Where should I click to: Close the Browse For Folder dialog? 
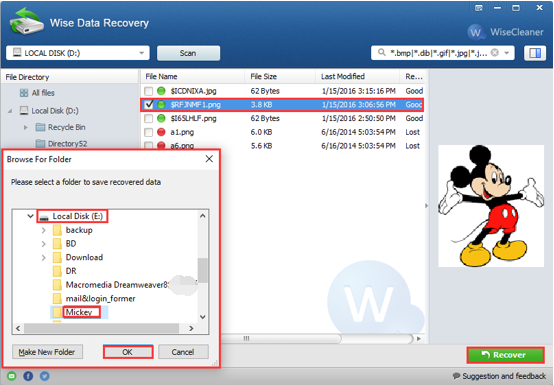(209, 159)
